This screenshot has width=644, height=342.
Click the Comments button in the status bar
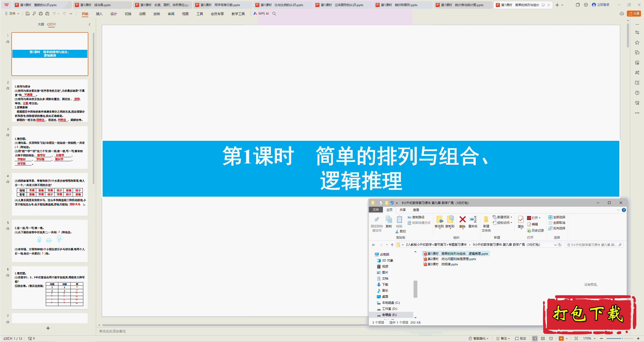(x=520, y=338)
